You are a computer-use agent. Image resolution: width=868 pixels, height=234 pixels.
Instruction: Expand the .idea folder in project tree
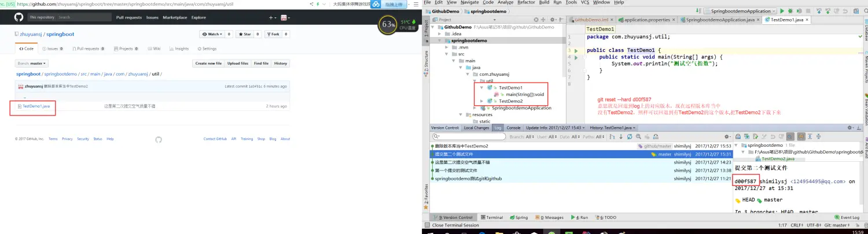click(439, 34)
